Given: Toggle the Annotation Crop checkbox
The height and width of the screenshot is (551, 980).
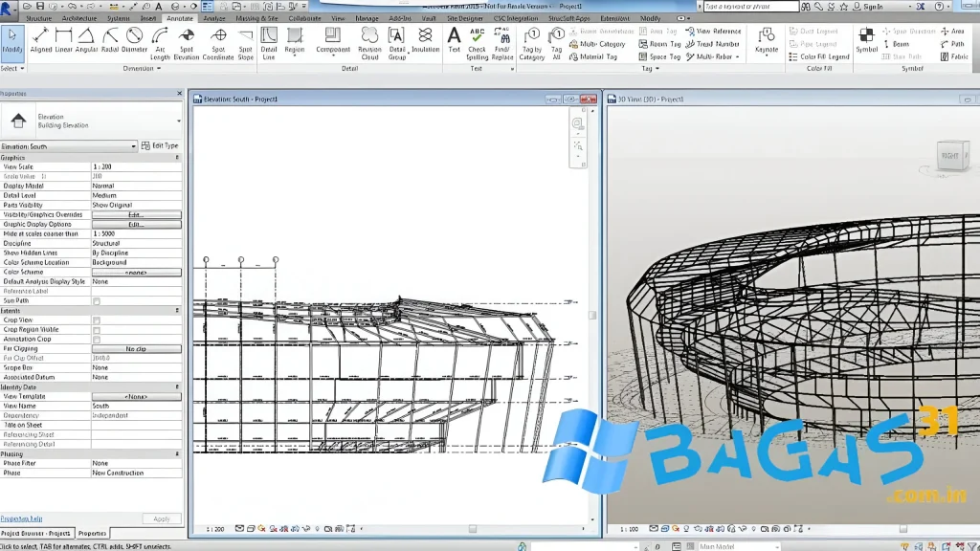Looking at the screenshot, I should 97,340.
